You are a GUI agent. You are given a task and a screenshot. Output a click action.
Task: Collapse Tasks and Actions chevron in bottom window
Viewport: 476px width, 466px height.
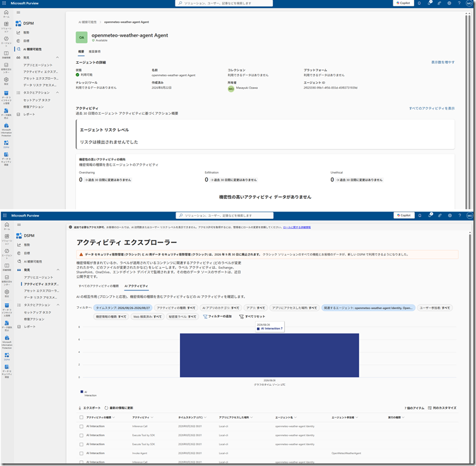tap(57, 304)
